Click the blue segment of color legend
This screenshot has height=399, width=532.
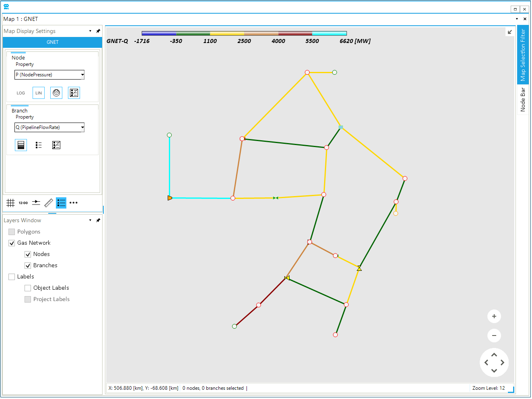tap(159, 33)
